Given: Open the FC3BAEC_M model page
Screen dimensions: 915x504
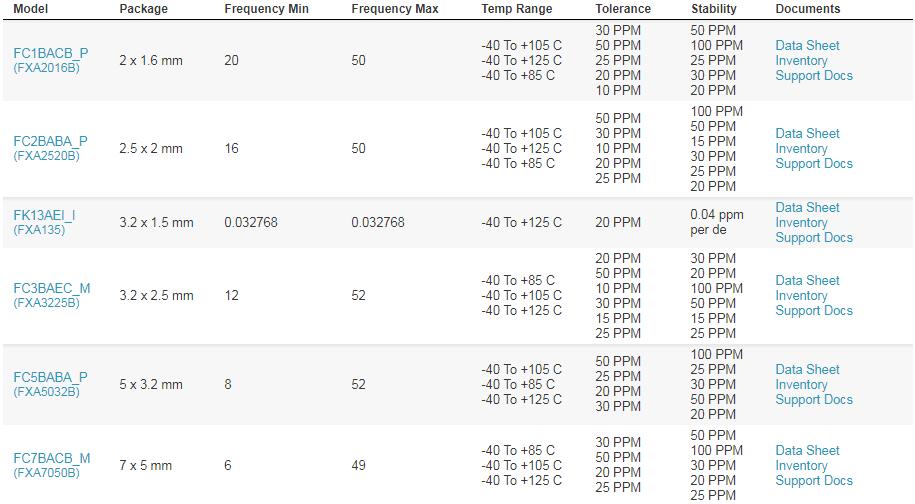Looking at the screenshot, I should 51,288.
